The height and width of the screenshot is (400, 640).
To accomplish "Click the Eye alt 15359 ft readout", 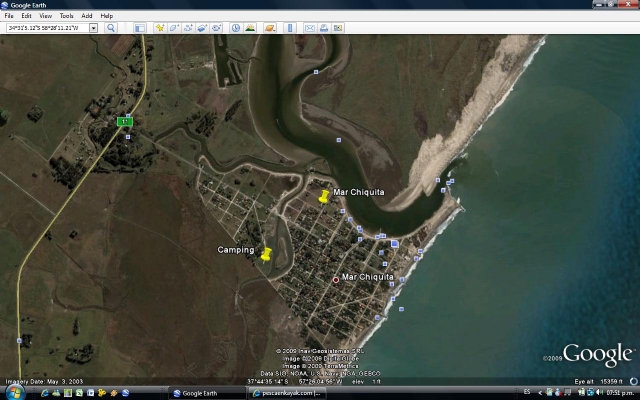I will (x=599, y=382).
